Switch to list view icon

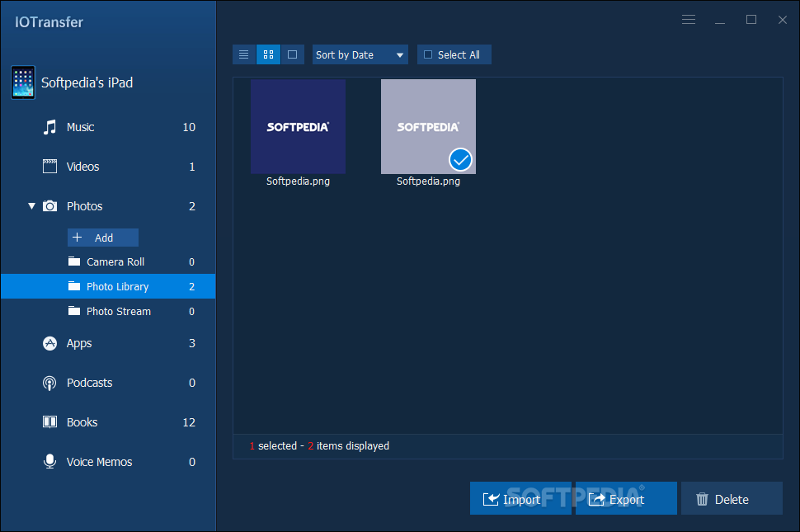[x=244, y=54]
